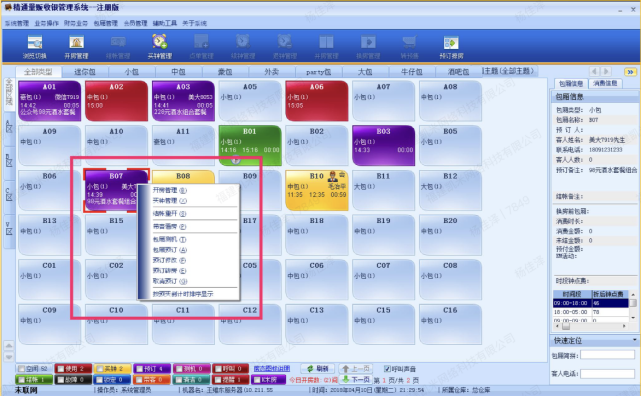Toggle the 提醒 1 status checkbox
The height and width of the screenshot is (396, 641).
(218, 380)
